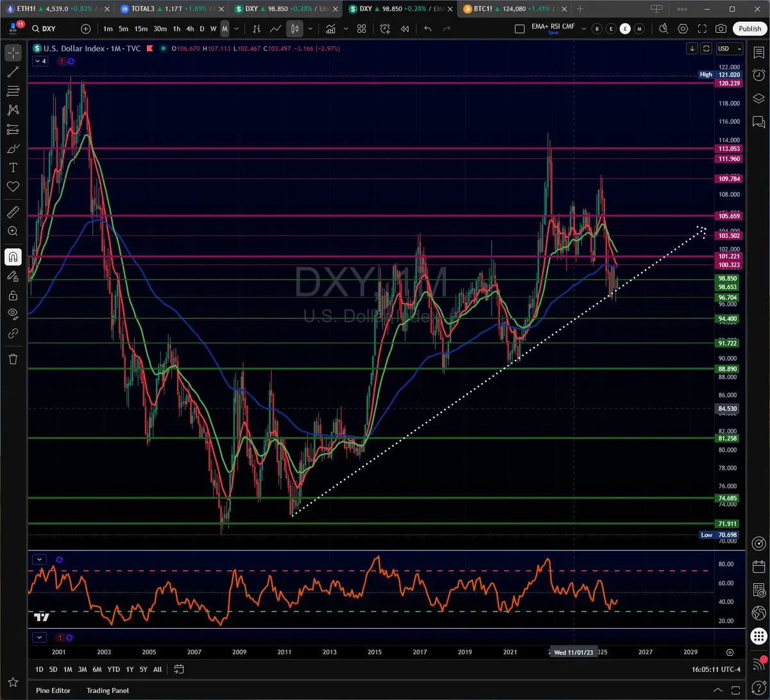The image size is (770, 700).
Task: Select the text annotation tool
Action: point(13,167)
